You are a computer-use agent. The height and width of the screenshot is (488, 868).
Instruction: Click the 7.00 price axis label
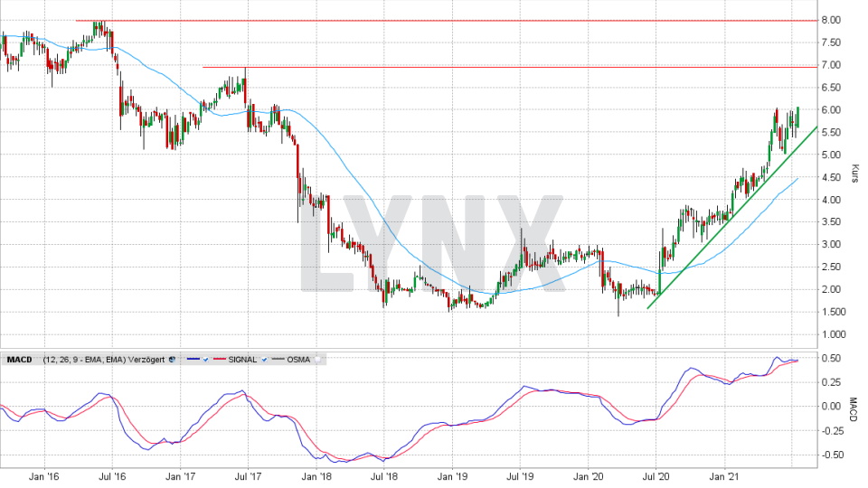(831, 65)
